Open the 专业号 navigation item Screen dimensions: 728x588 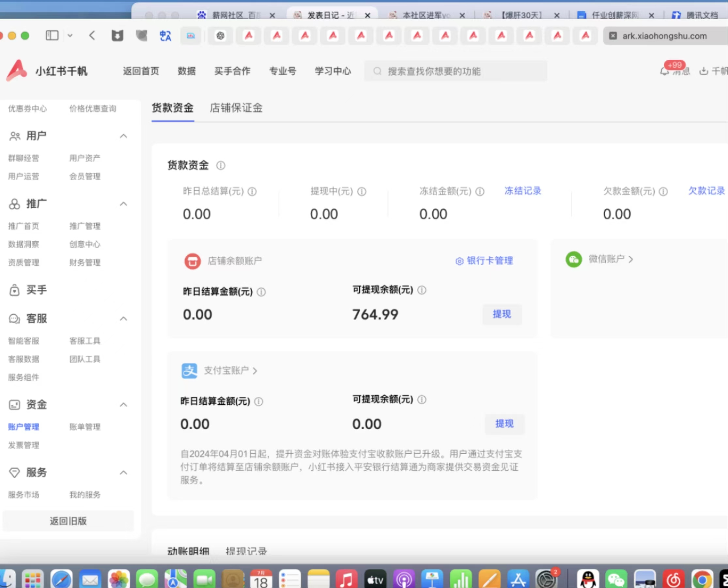pyautogui.click(x=283, y=71)
